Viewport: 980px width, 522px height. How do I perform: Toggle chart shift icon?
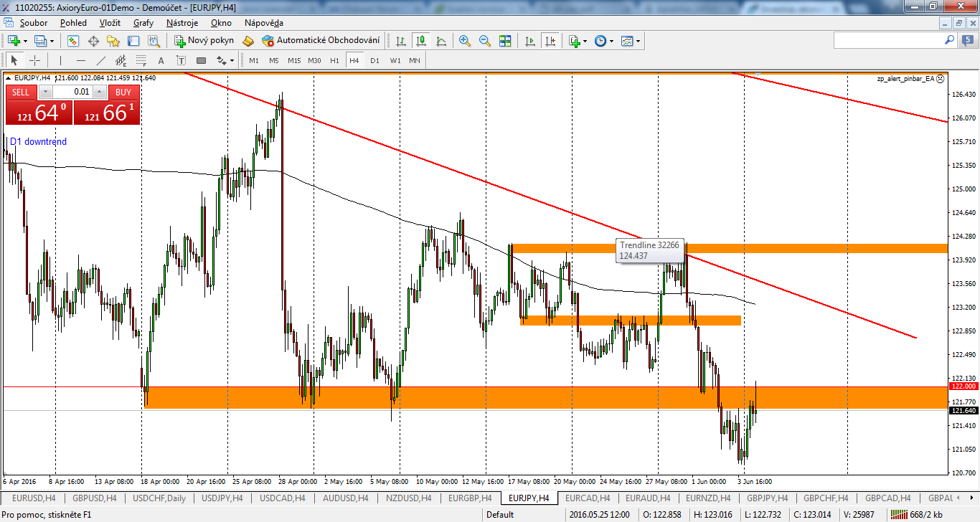550,41
